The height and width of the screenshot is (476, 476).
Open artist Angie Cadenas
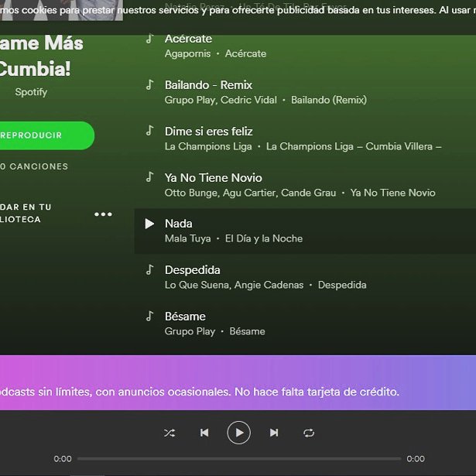pyautogui.click(x=269, y=285)
